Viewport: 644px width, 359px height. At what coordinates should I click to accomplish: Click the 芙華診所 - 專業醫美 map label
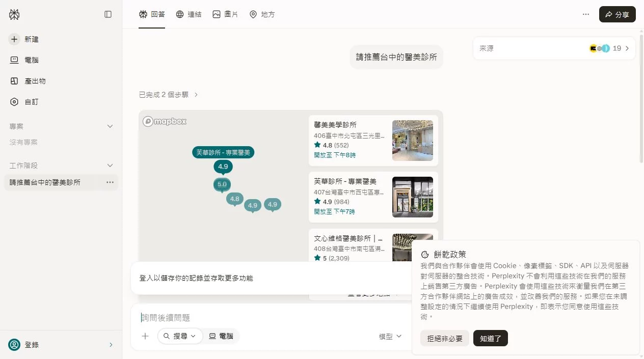223,152
